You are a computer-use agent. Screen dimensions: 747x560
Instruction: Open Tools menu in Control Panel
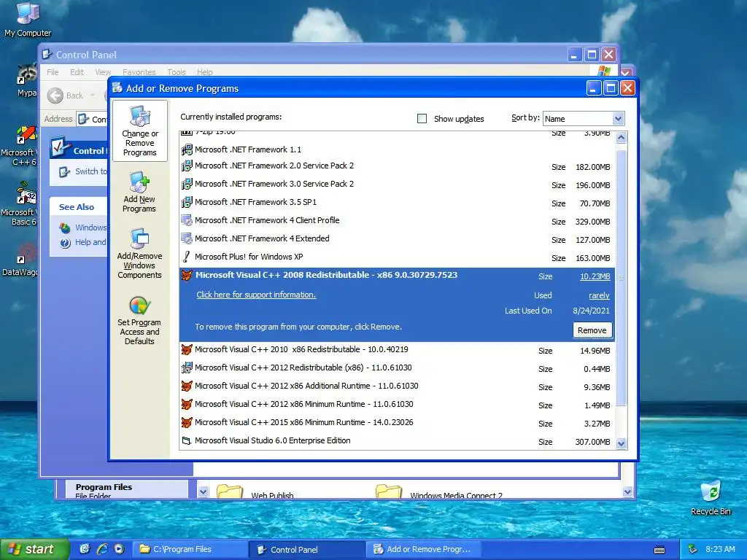(x=177, y=72)
